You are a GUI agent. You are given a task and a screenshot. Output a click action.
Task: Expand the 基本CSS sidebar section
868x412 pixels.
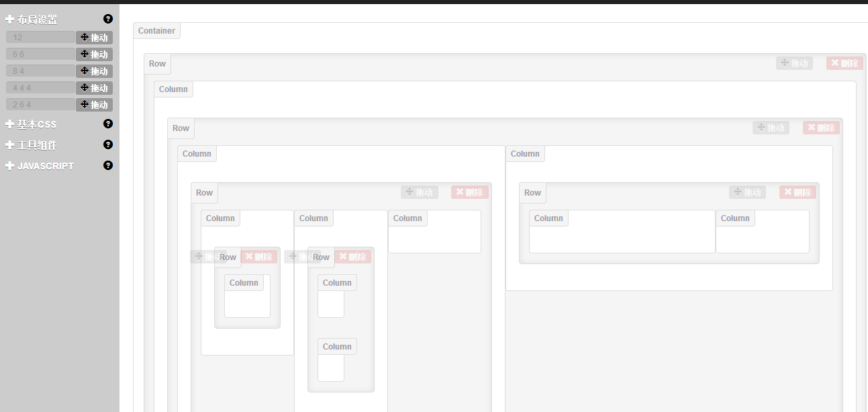(x=31, y=124)
